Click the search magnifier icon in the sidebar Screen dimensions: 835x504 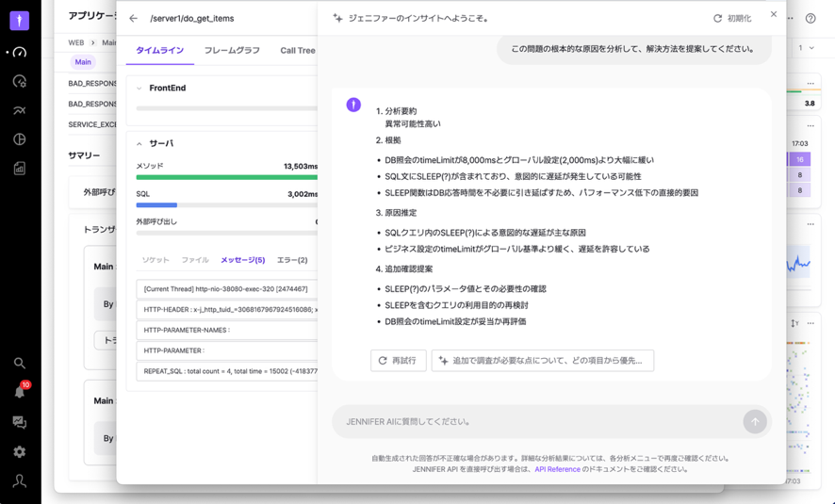tap(19, 363)
